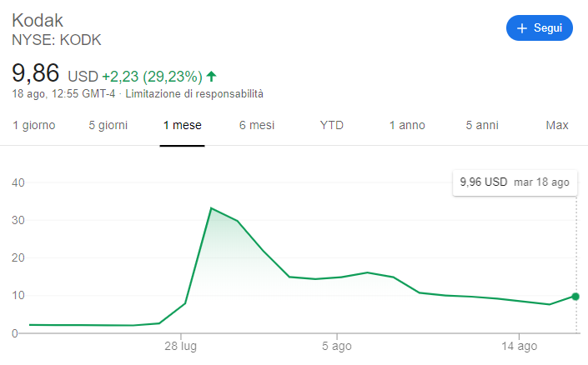
Task: Open the Limitazione di responsabilità link
Action: pyautogui.click(x=194, y=93)
